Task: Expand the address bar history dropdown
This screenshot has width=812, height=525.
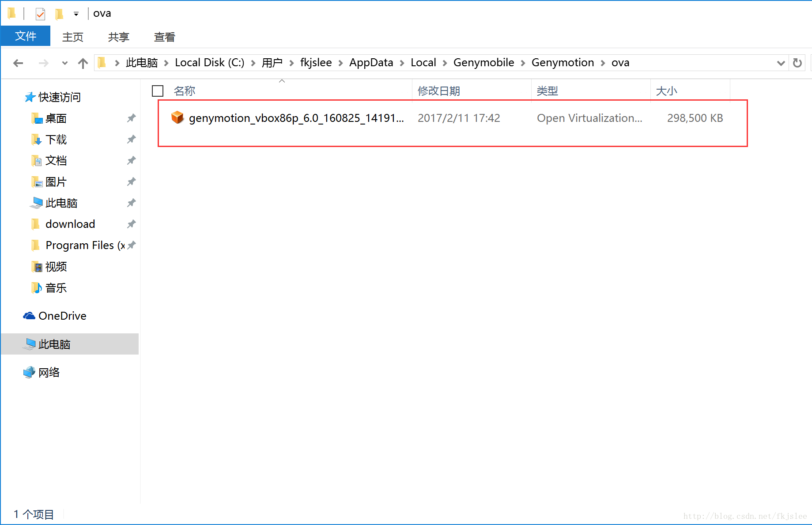Action: click(x=781, y=63)
